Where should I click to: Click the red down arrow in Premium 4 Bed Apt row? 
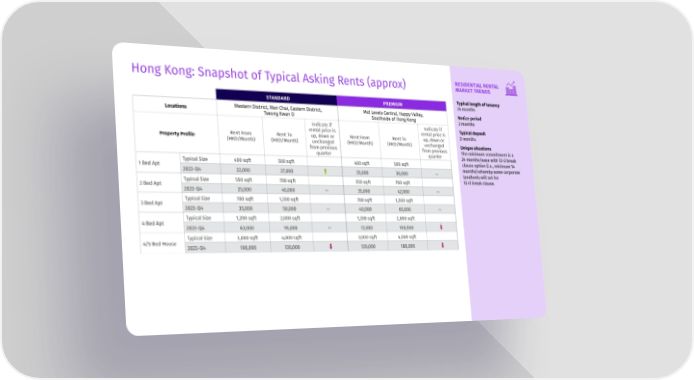[x=441, y=227]
